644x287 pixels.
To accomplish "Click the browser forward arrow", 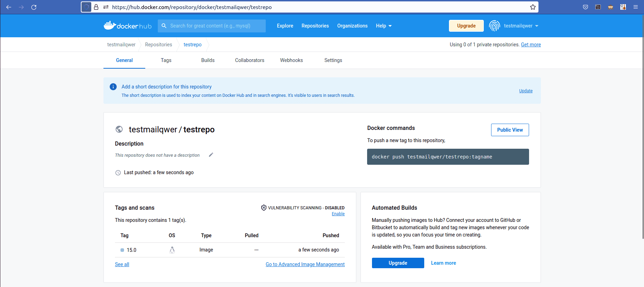I will point(21,7).
